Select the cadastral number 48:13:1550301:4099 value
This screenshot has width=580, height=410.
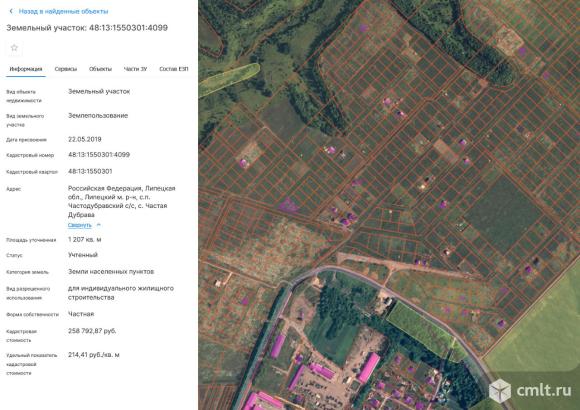click(99, 155)
